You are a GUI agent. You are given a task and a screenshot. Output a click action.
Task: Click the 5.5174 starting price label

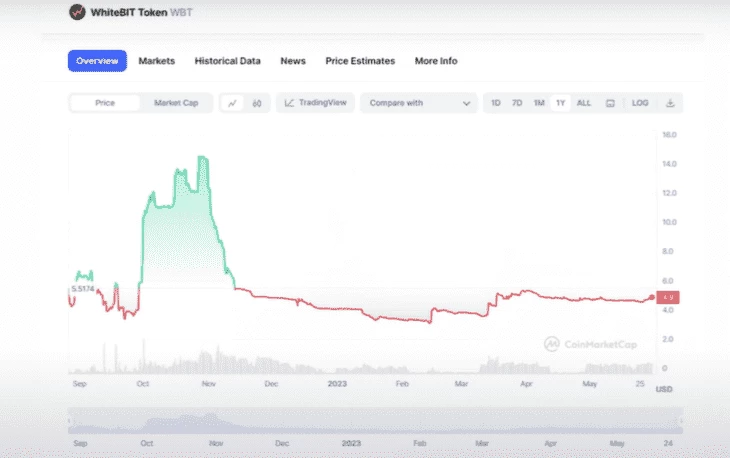(x=83, y=289)
